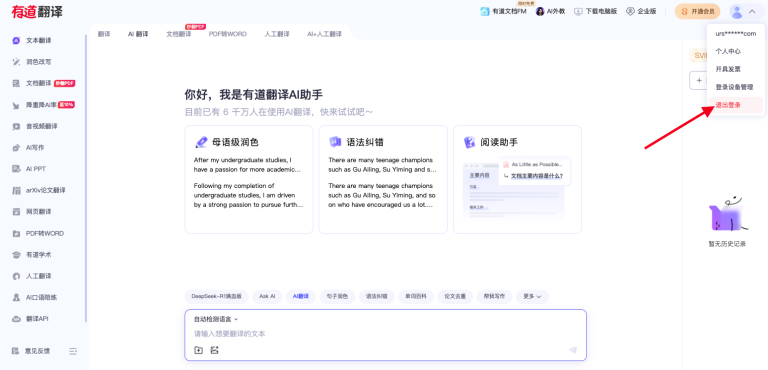This screenshot has height=370, width=768.
Task: Select the 单词百科 chip
Action: point(416,296)
